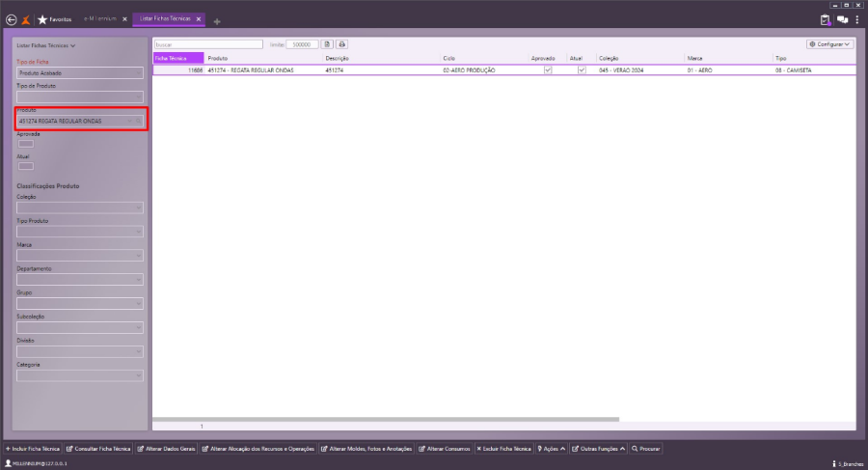Switch to the Listar Fichas Técnicas tab
The image size is (868, 470).
[165, 19]
